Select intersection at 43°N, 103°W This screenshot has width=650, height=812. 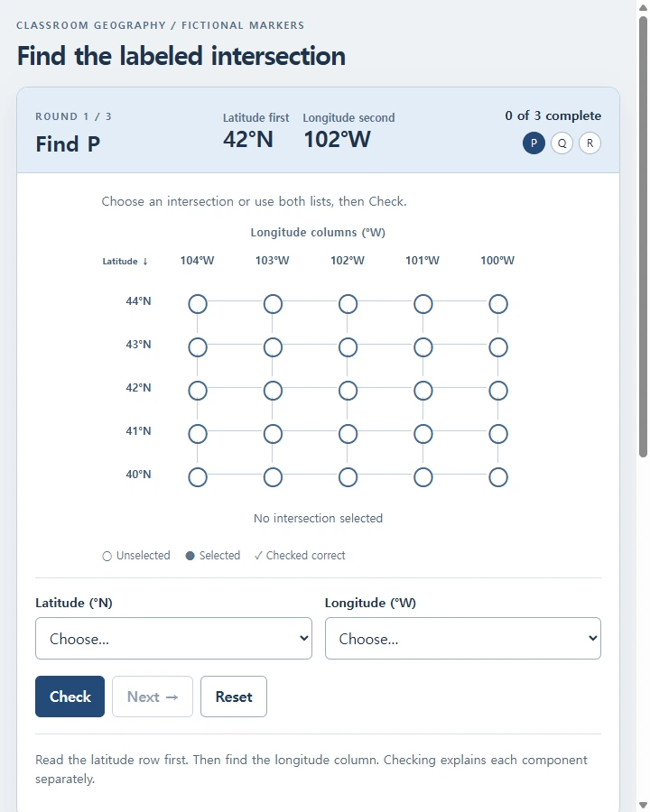273,347
